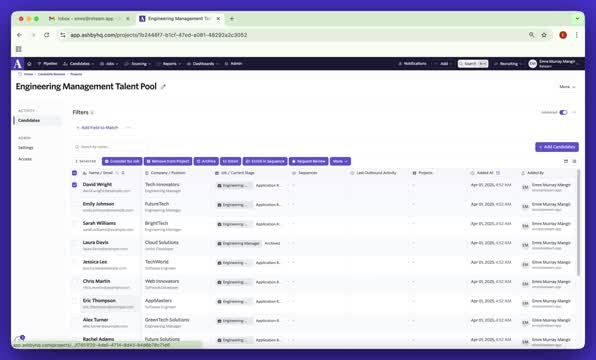
Task: Open the three-dot menu beside filter toggle
Action: click(x=574, y=113)
